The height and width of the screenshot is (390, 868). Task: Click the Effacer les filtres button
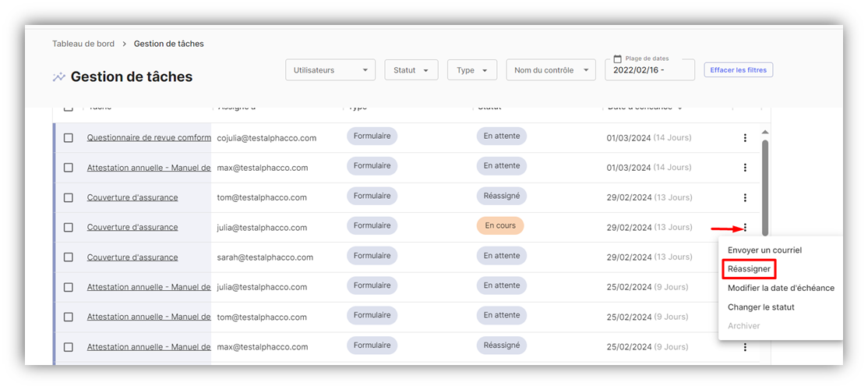pyautogui.click(x=739, y=69)
